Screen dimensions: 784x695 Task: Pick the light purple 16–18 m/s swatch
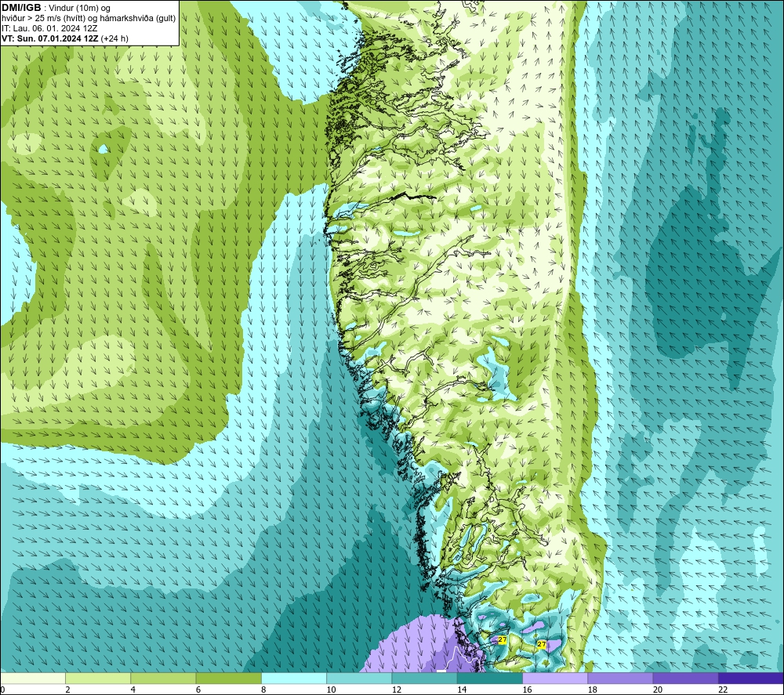[x=555, y=678]
